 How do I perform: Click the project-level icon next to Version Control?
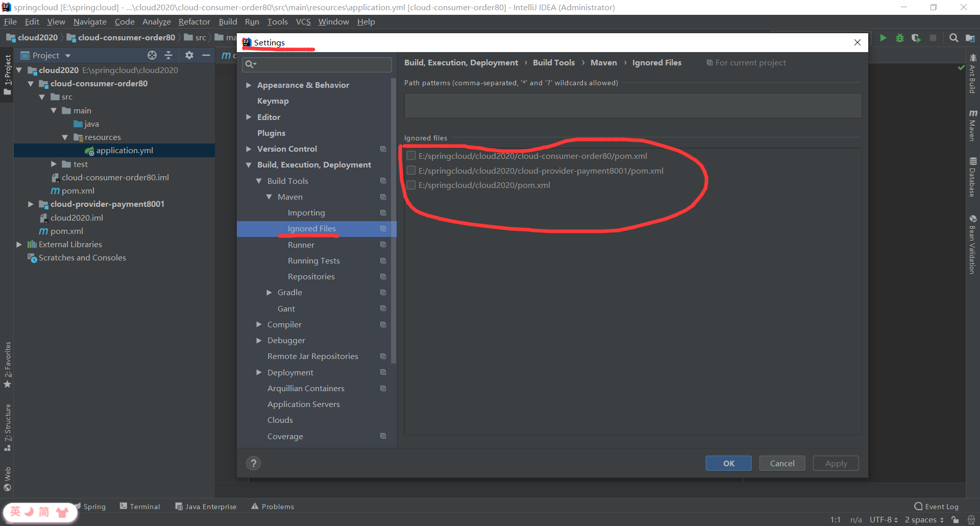coord(383,149)
